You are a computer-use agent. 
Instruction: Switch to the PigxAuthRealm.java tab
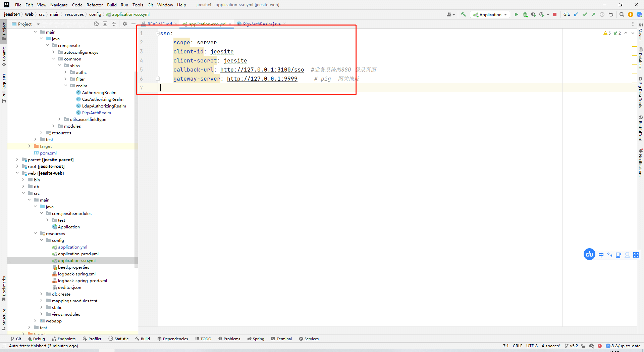(x=261, y=24)
